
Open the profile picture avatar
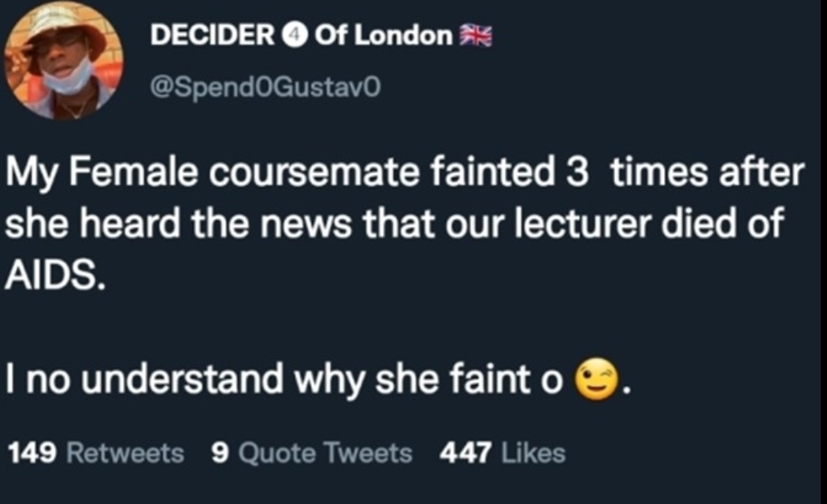pos(63,61)
